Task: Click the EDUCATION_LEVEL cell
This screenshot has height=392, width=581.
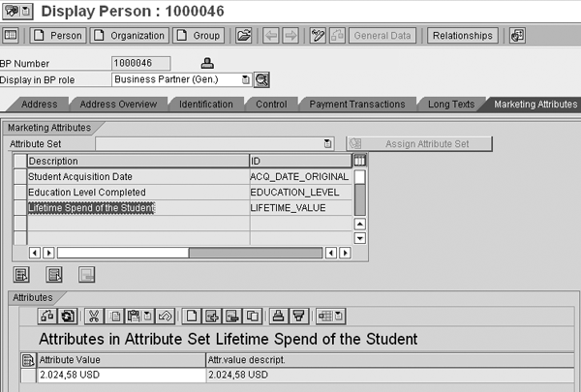Action: click(300, 193)
